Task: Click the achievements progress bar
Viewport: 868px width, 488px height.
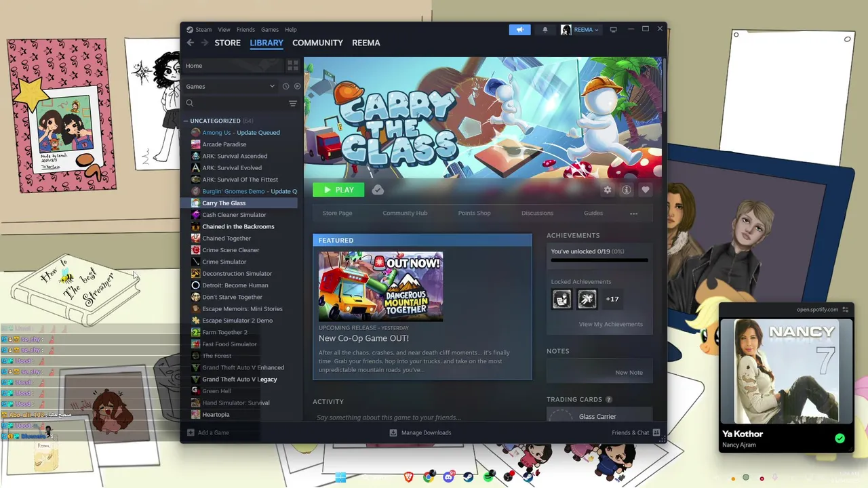Action: [599, 260]
